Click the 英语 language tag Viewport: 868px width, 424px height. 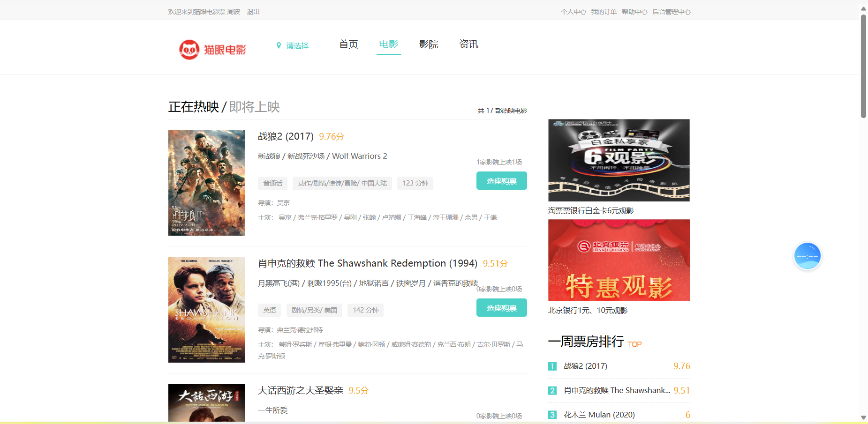pos(270,310)
